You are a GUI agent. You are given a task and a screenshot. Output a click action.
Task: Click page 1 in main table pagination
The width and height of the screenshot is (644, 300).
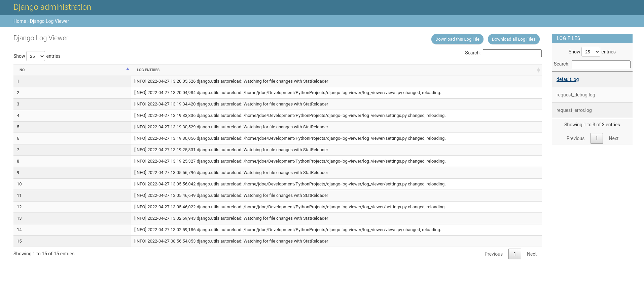coord(515,254)
